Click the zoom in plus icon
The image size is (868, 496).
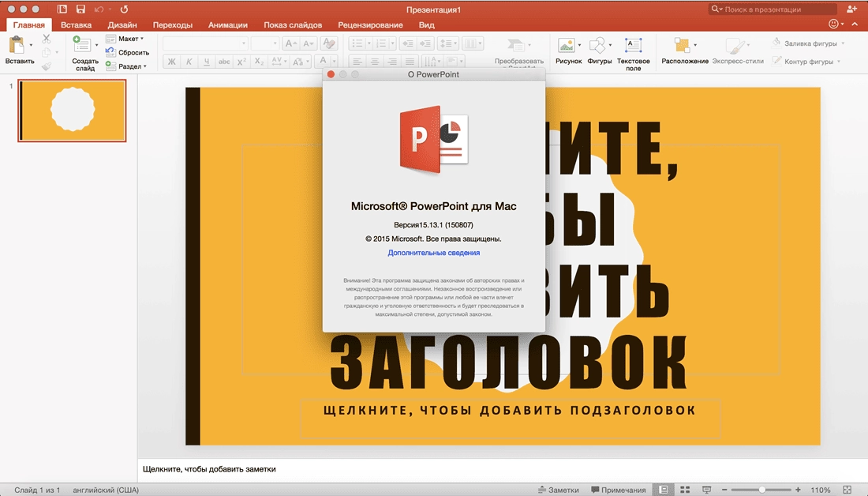tap(798, 490)
